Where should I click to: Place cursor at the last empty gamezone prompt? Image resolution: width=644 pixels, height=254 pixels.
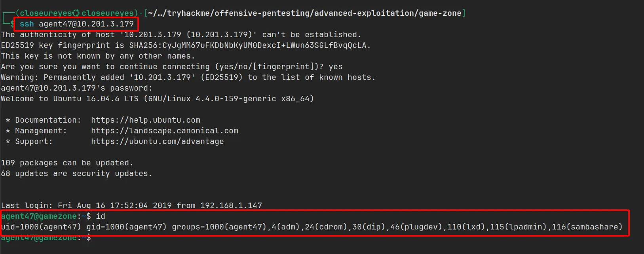pos(95,238)
